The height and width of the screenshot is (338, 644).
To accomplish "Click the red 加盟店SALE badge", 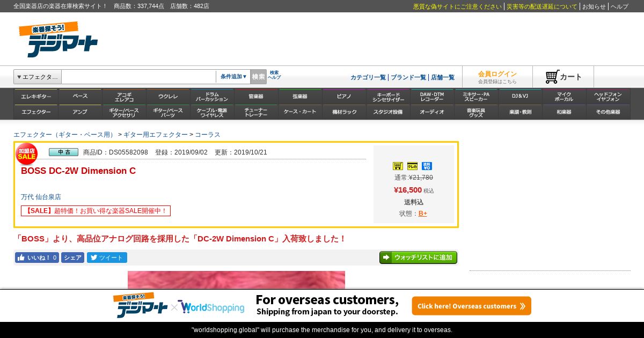I will [x=26, y=153].
